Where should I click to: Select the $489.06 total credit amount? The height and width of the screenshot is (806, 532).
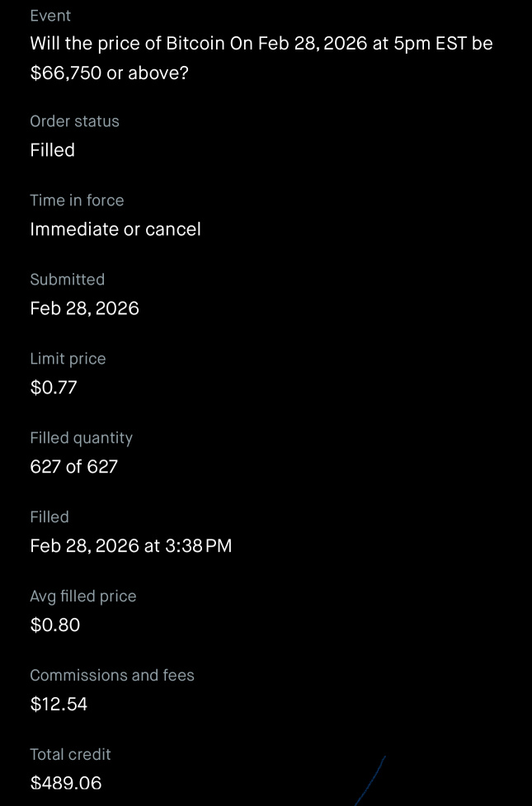[x=66, y=784]
